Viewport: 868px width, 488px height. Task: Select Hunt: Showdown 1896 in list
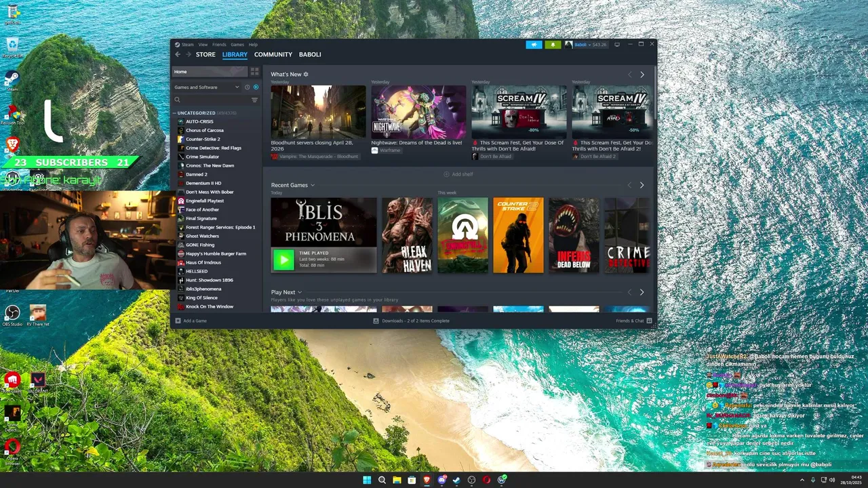(210, 280)
